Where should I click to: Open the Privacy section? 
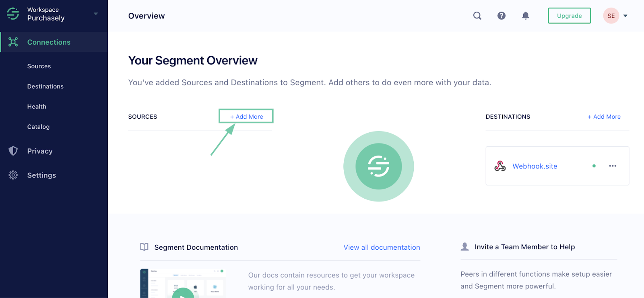click(40, 151)
